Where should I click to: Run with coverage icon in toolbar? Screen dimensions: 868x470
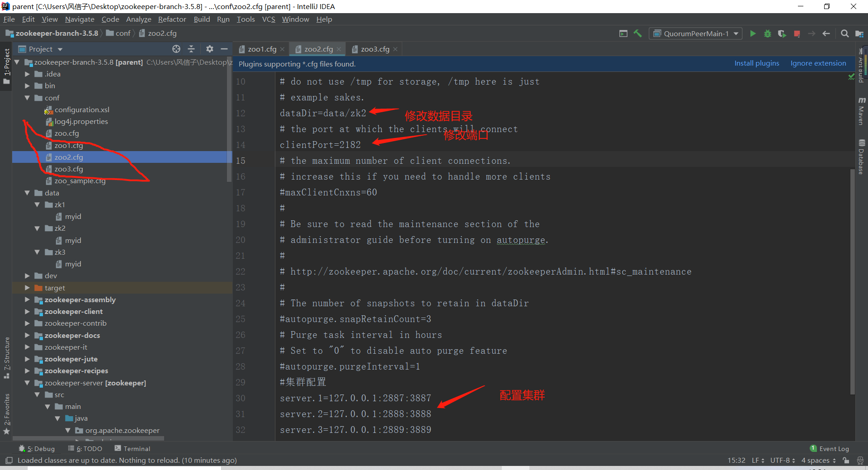pos(782,33)
